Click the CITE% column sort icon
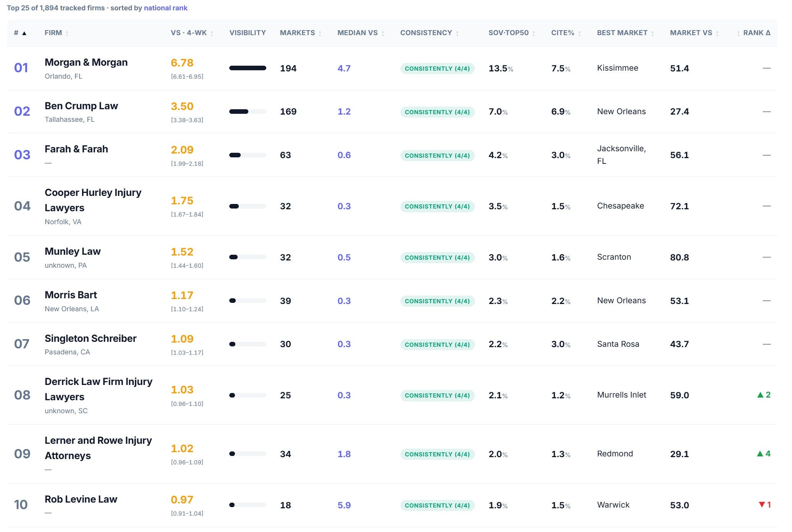The height and width of the screenshot is (532, 792). (579, 34)
